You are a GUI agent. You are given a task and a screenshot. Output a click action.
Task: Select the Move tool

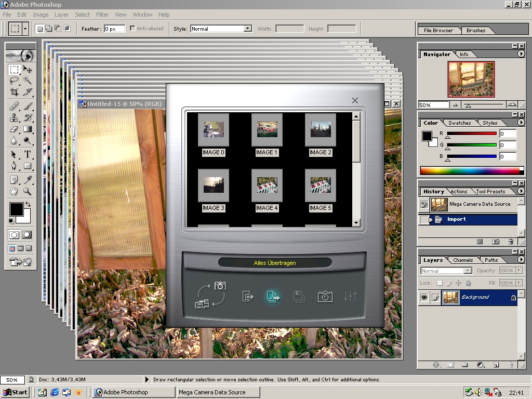(x=27, y=70)
